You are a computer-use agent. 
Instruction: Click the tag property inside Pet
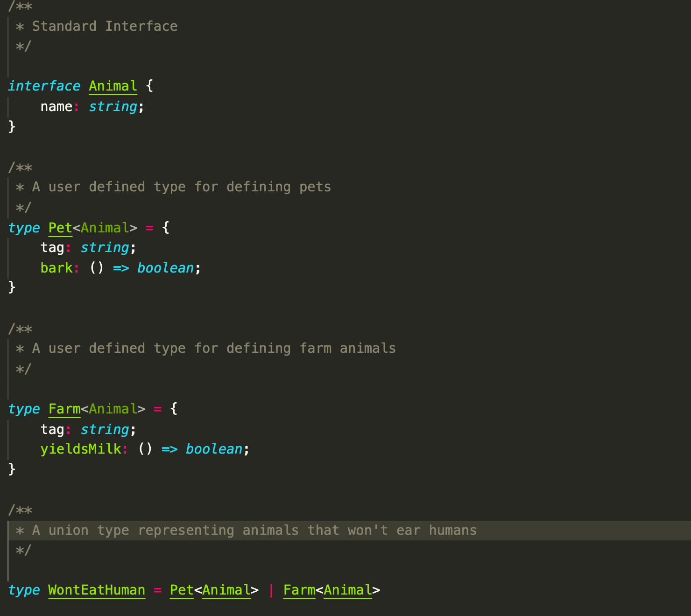53,247
